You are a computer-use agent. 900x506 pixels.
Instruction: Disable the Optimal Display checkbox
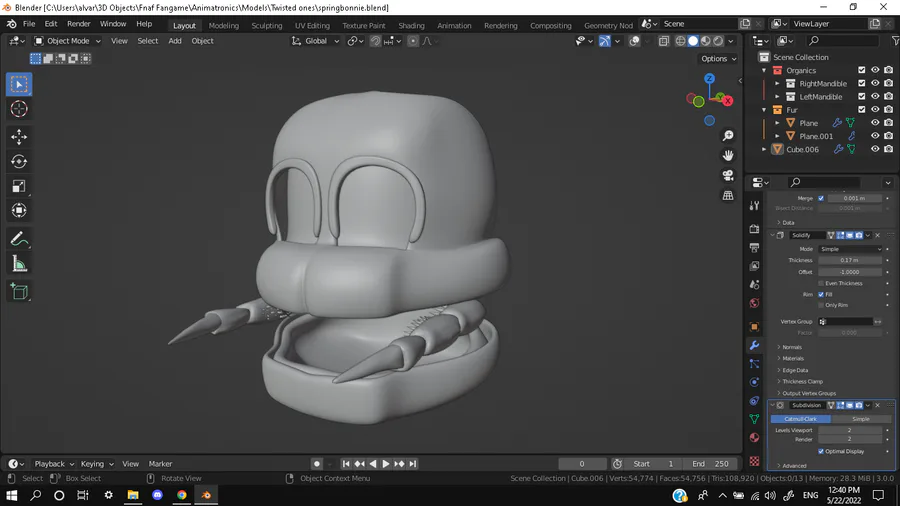(x=821, y=451)
